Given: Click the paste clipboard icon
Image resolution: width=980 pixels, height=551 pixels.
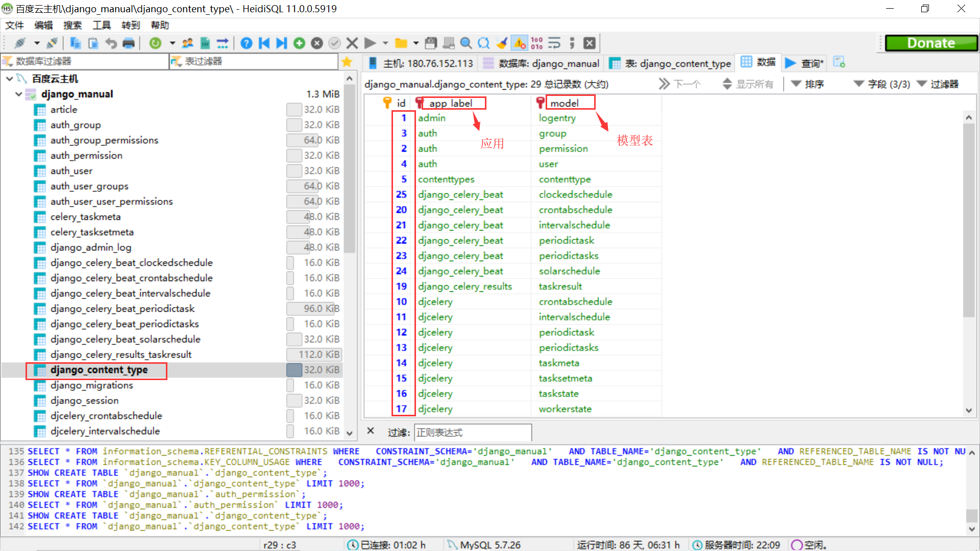Looking at the screenshot, I should click(93, 43).
